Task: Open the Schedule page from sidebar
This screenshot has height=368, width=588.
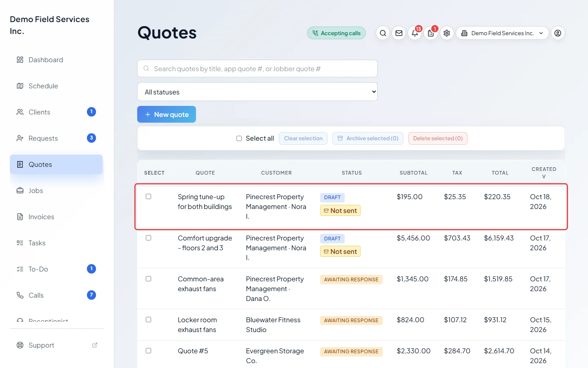Action: (56, 86)
